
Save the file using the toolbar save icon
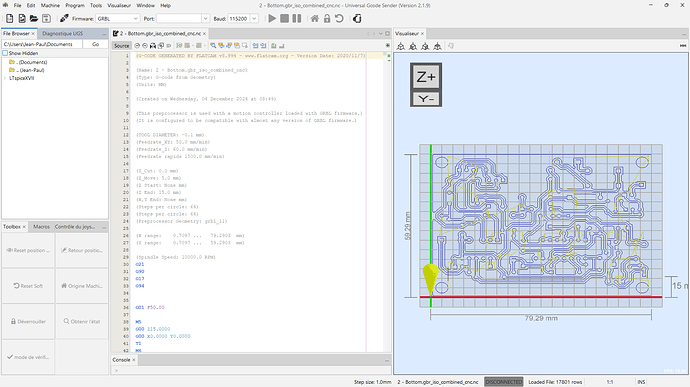(46, 18)
